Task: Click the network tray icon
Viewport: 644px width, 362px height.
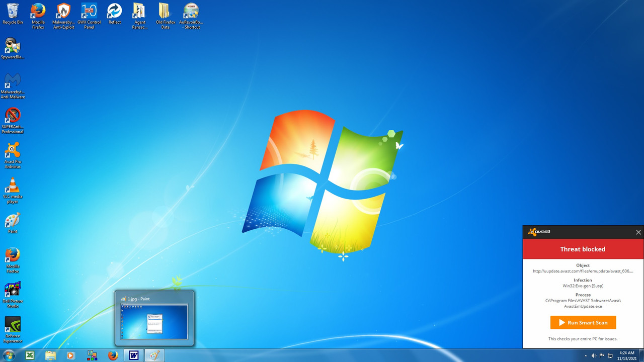Action: (610, 355)
